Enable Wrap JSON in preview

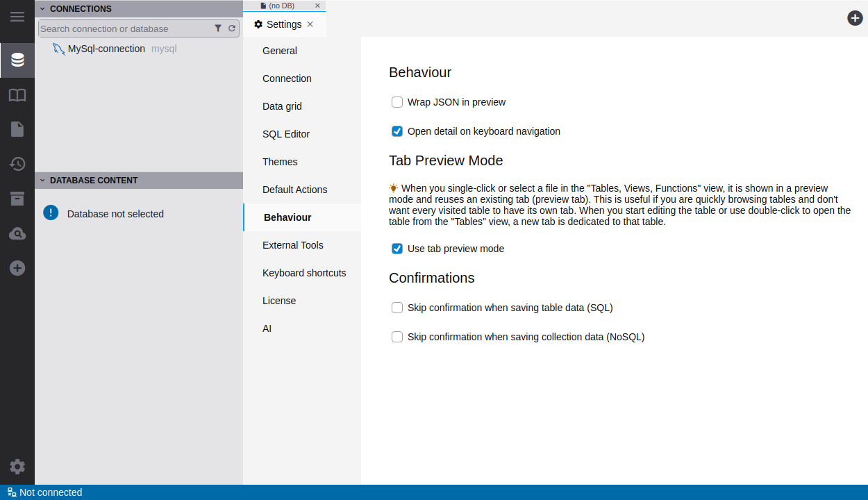(397, 102)
